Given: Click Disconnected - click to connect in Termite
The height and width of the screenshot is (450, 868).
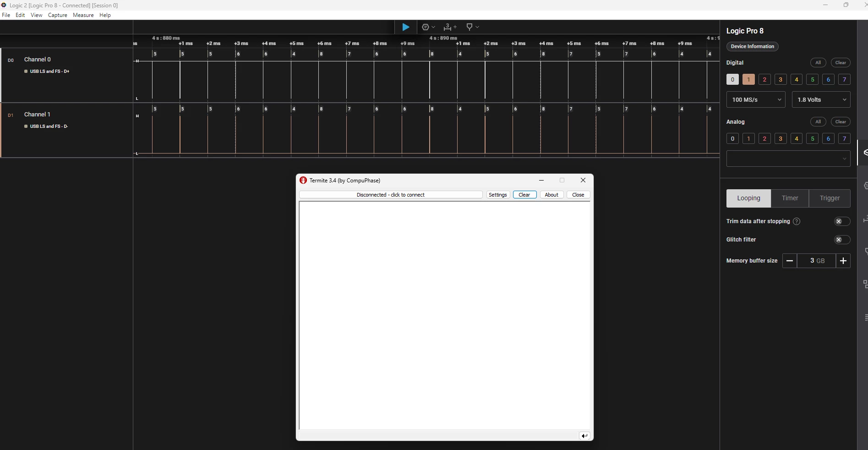Looking at the screenshot, I should (391, 195).
